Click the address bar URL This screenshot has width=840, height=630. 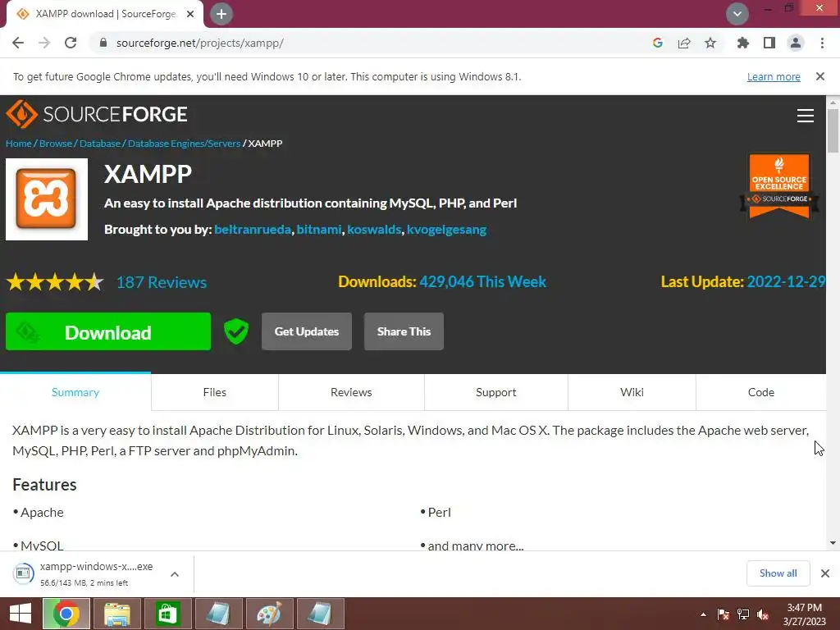(x=200, y=43)
